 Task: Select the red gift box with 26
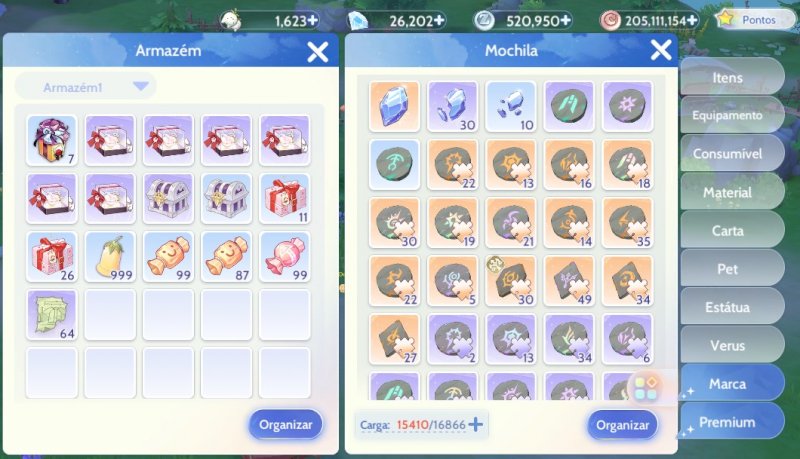coord(52,257)
